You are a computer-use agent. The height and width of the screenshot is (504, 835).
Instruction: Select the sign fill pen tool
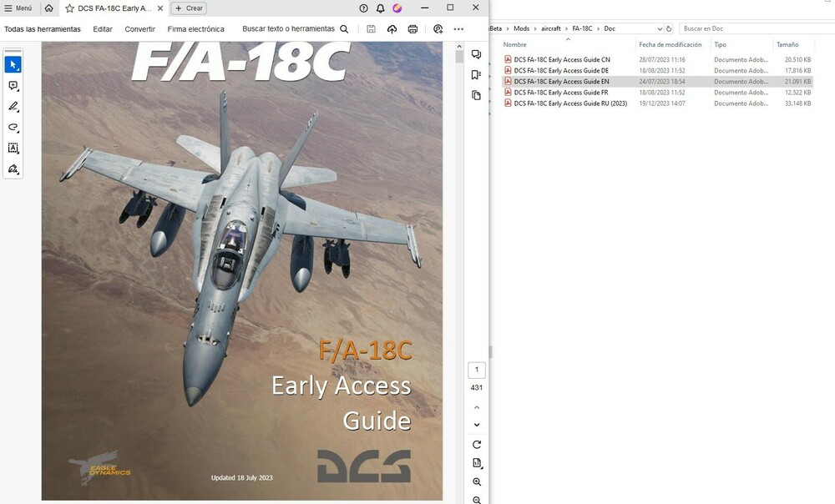pyautogui.click(x=13, y=169)
